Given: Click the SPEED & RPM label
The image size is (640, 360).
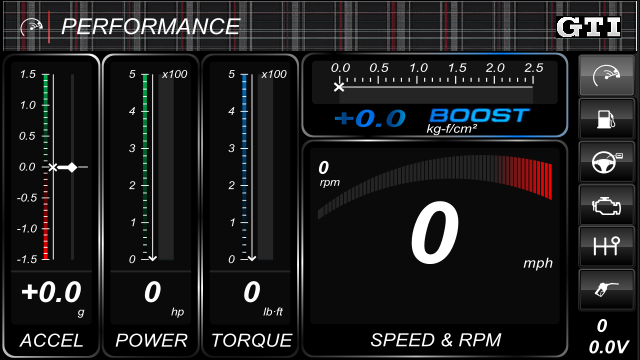Looking at the screenshot, I should [436, 340].
